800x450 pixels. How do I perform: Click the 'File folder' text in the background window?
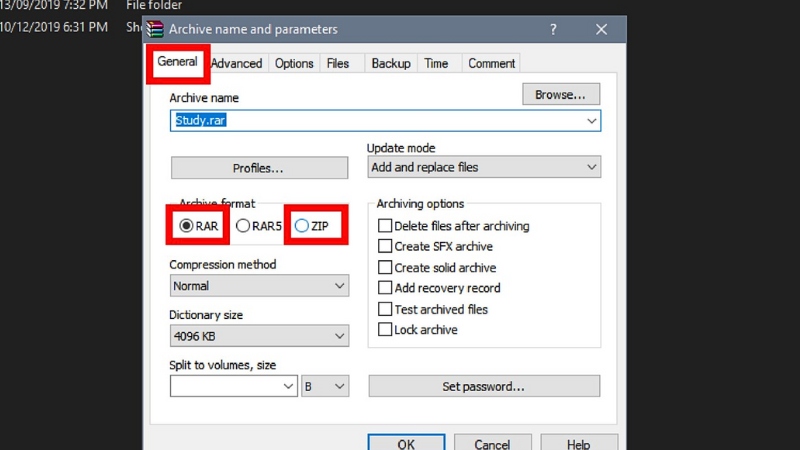tap(154, 6)
